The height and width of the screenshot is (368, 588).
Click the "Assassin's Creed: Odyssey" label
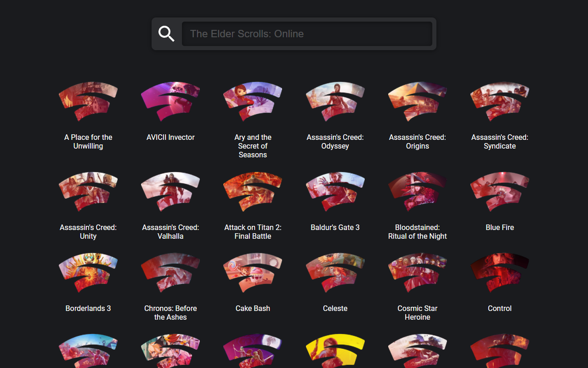coord(335,142)
